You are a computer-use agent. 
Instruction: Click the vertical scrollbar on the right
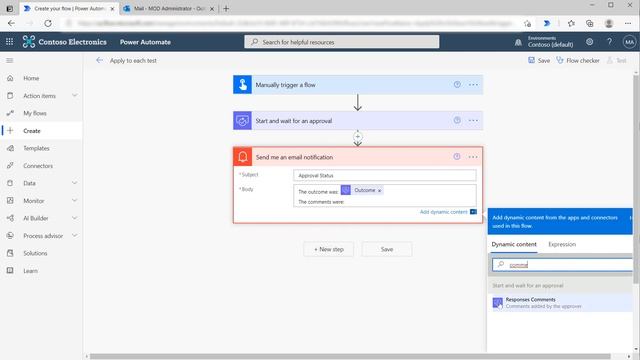(x=636, y=180)
